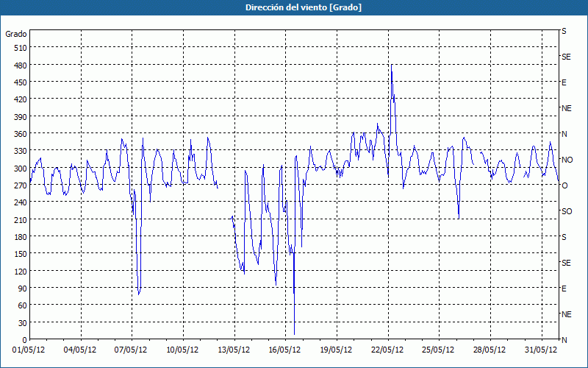Select the 'E' compass label level with 90

pyautogui.click(x=564, y=289)
